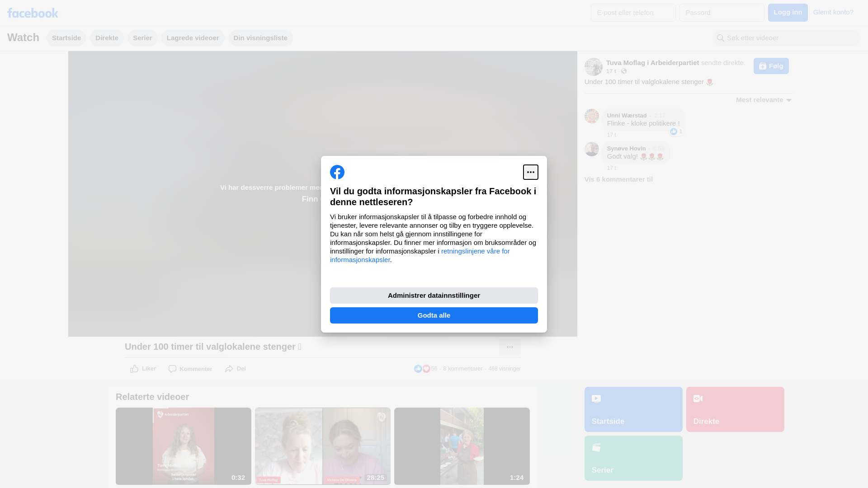The height and width of the screenshot is (488, 868).
Task: Open Tuva Moflag profile picture
Action: tap(593, 67)
